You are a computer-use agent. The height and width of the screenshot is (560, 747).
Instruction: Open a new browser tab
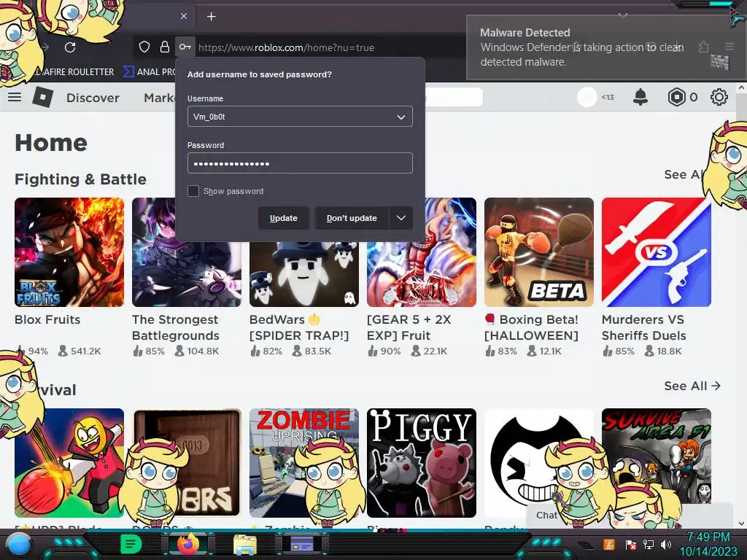(211, 17)
